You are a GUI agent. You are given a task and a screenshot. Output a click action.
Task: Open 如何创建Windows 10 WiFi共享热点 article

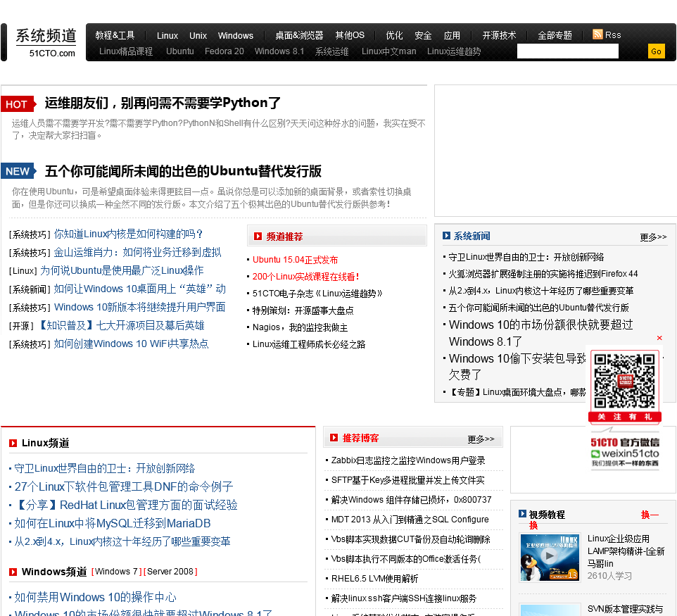point(132,344)
